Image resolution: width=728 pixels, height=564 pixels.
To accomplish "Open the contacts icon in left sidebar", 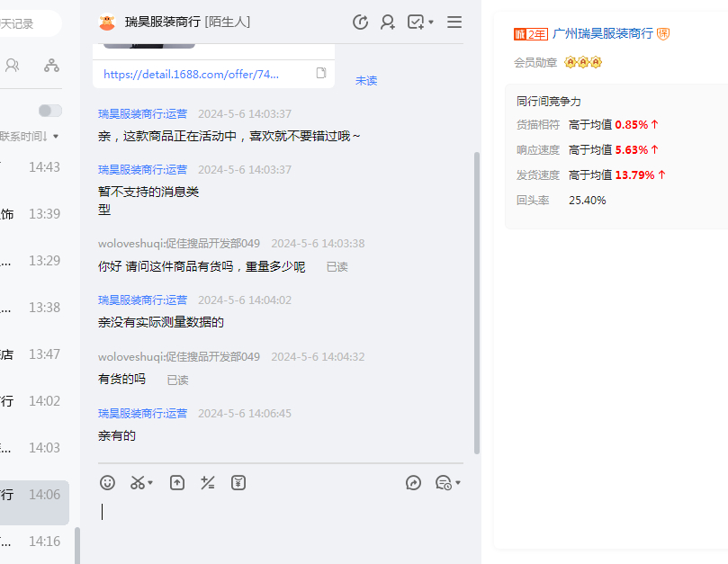I will click(13, 65).
